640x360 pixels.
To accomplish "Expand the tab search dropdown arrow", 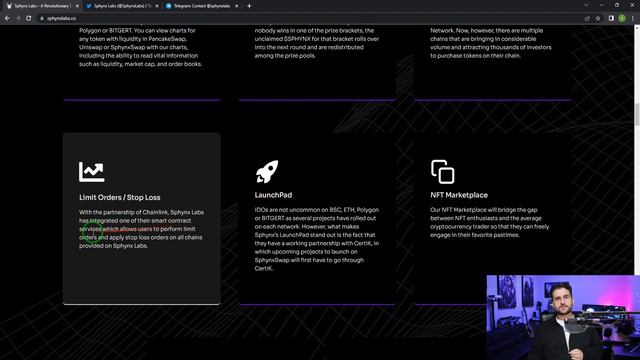I will point(586,6).
